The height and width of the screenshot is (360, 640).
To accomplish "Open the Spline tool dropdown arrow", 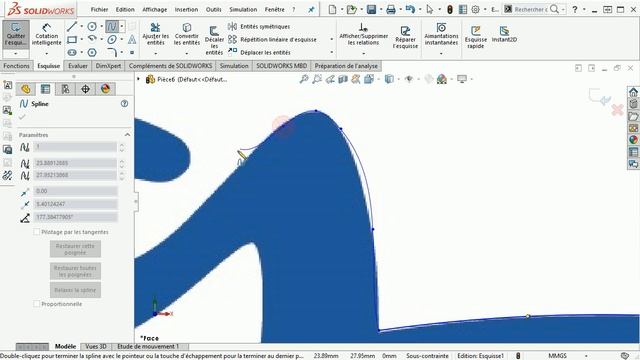I will [122, 27].
